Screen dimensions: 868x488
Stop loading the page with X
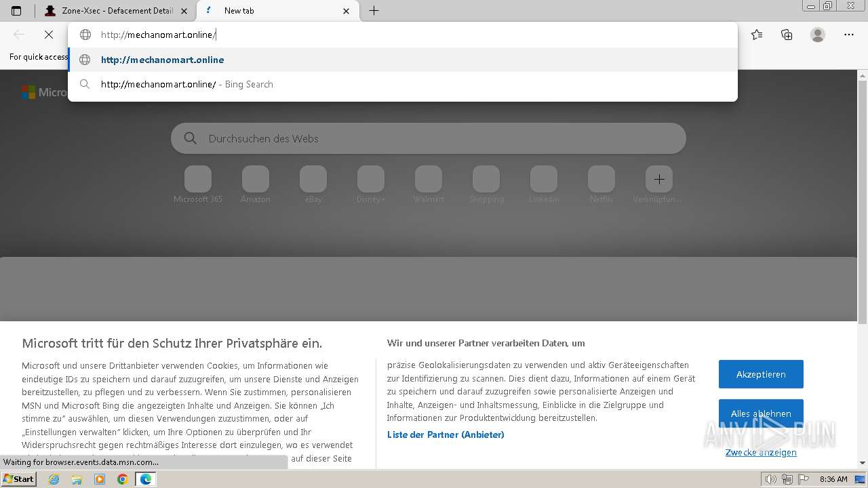49,35
